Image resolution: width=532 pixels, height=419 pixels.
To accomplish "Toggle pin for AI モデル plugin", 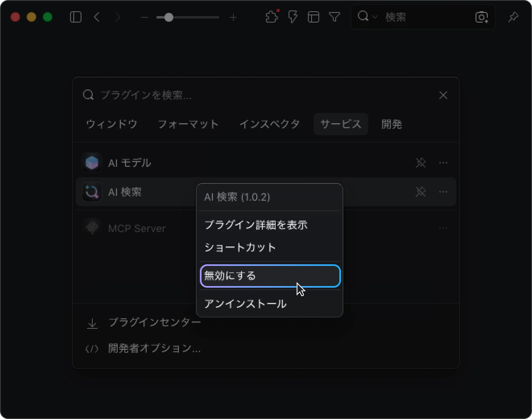I will coord(420,163).
